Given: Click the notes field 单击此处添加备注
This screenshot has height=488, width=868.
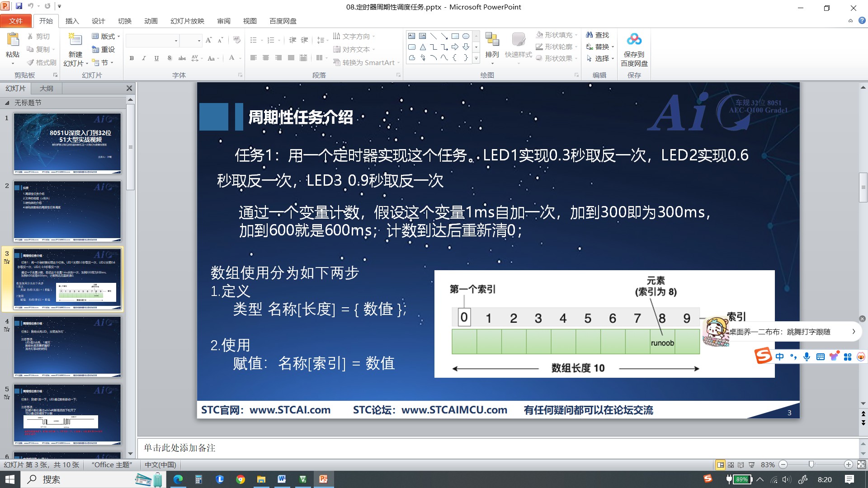Looking at the screenshot, I should [x=498, y=448].
